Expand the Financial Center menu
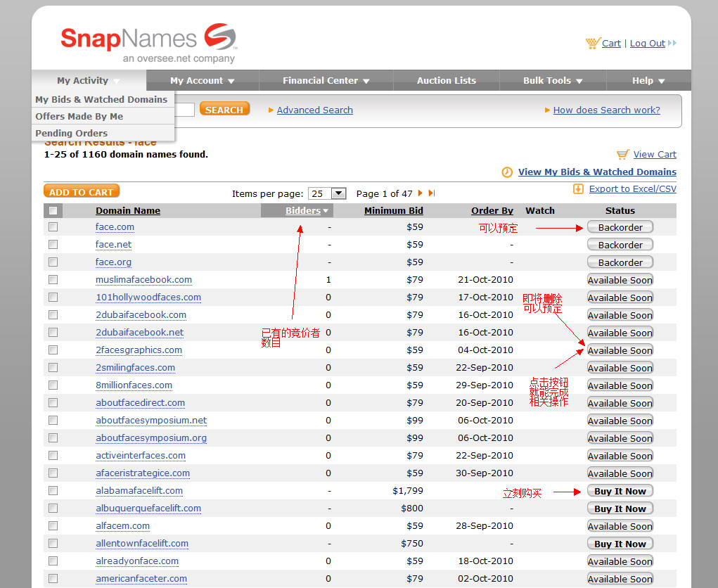This screenshot has height=588, width=718. [x=326, y=81]
